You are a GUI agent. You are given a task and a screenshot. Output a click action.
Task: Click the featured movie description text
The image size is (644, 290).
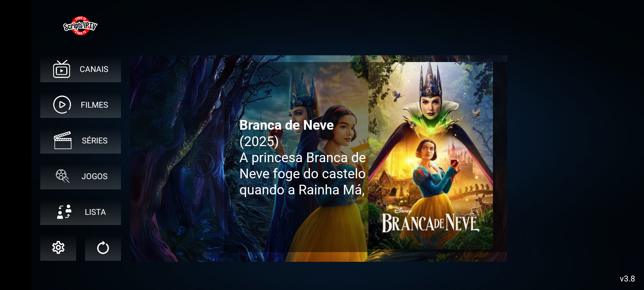tap(303, 174)
